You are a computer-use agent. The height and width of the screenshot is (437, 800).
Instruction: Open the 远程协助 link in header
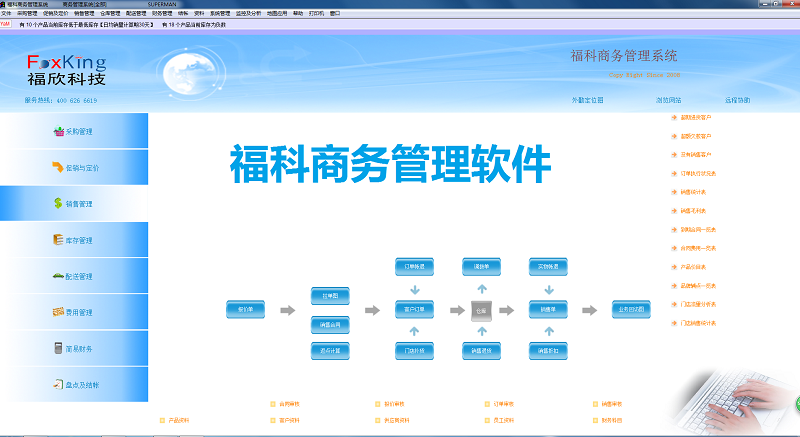pos(737,100)
